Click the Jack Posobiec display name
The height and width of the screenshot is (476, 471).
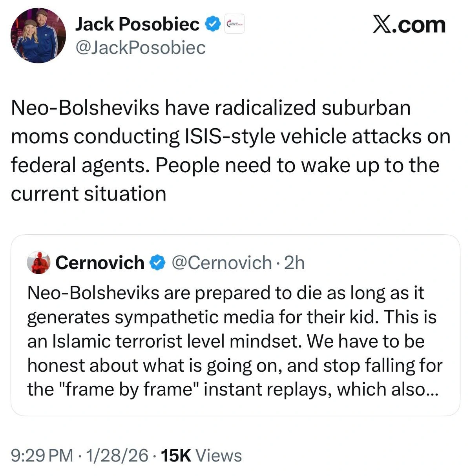(x=137, y=24)
